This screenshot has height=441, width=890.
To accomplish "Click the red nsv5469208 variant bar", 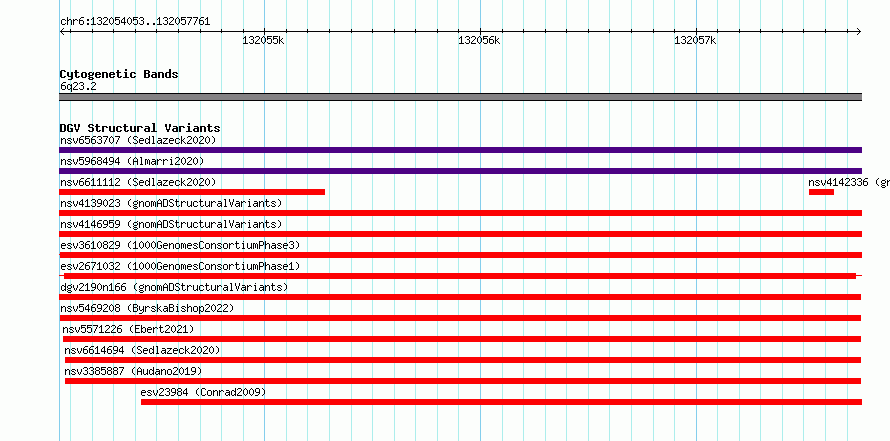I will 460,318.
